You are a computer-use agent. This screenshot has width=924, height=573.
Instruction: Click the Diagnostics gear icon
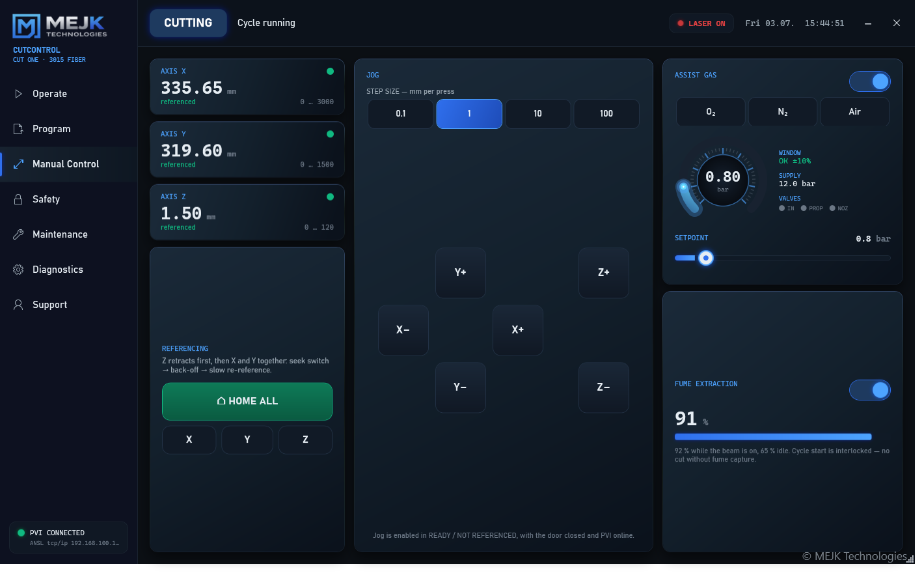click(18, 270)
